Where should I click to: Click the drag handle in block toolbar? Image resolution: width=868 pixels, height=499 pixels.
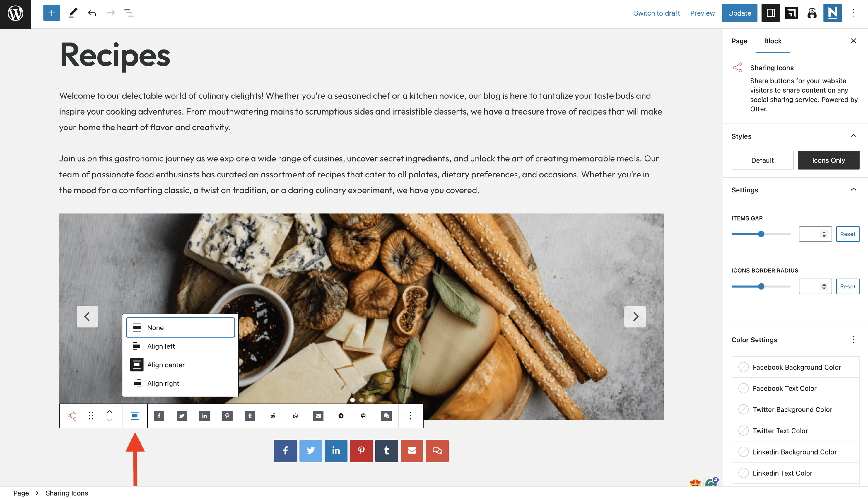pos(91,416)
